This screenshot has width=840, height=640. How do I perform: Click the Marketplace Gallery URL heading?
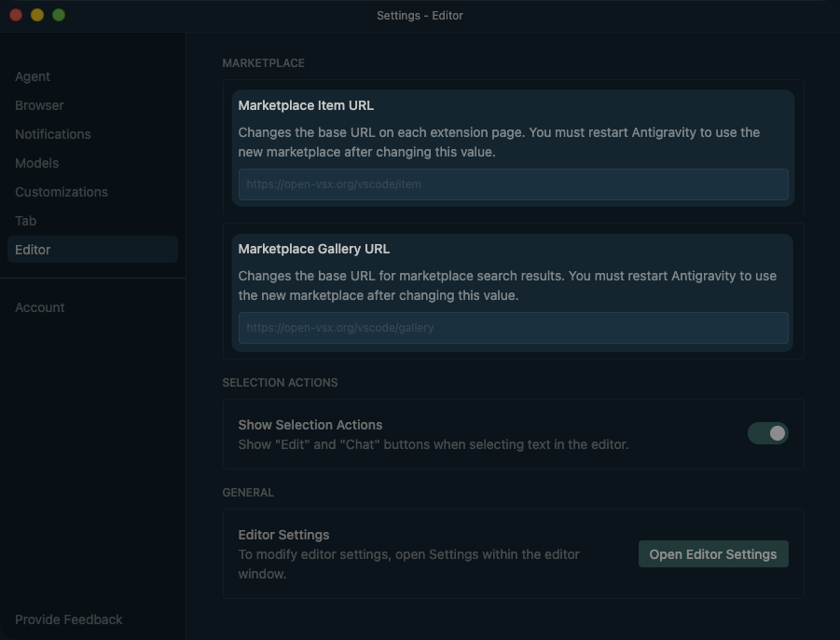coord(313,249)
